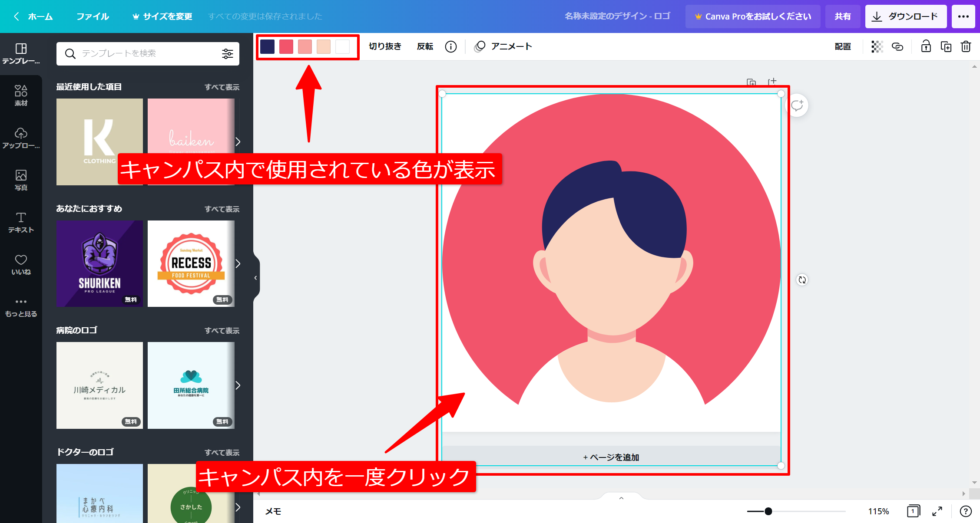Click the duplicate icon in toolbar
Image resolution: width=980 pixels, height=523 pixels.
(x=946, y=46)
